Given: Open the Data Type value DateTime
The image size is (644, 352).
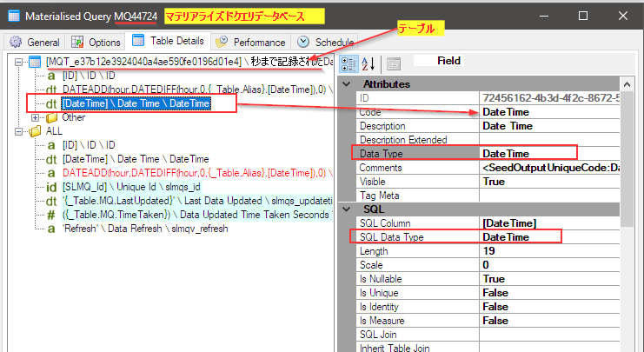Looking at the screenshot, I should coord(549,154).
